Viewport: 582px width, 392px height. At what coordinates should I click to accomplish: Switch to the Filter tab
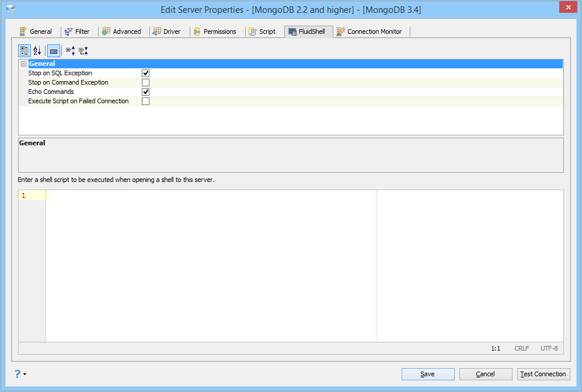pyautogui.click(x=77, y=32)
